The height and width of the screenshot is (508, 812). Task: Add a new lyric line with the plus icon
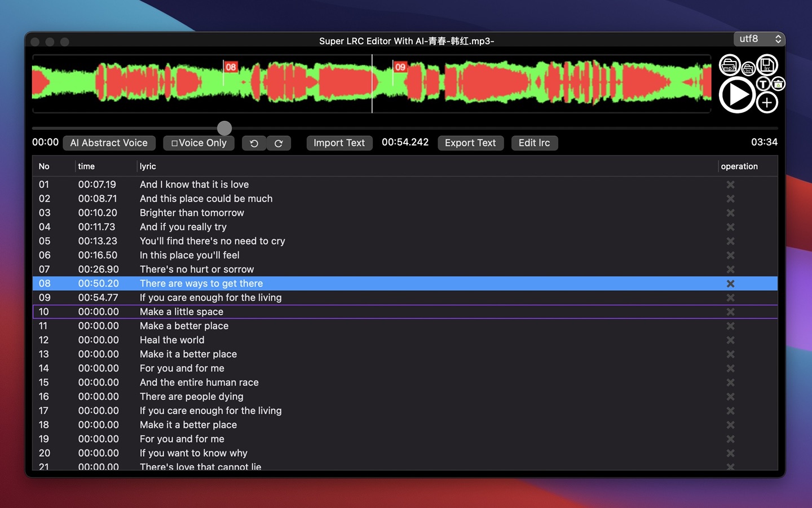(x=767, y=103)
